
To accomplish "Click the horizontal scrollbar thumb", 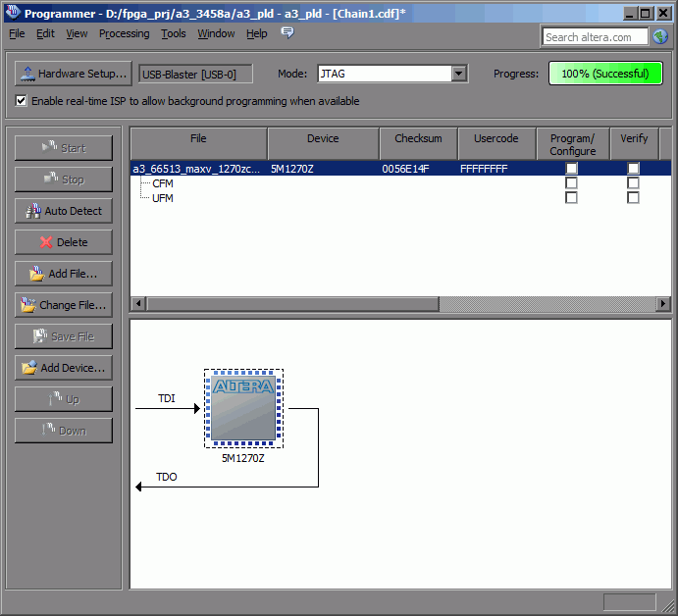I will (292, 303).
